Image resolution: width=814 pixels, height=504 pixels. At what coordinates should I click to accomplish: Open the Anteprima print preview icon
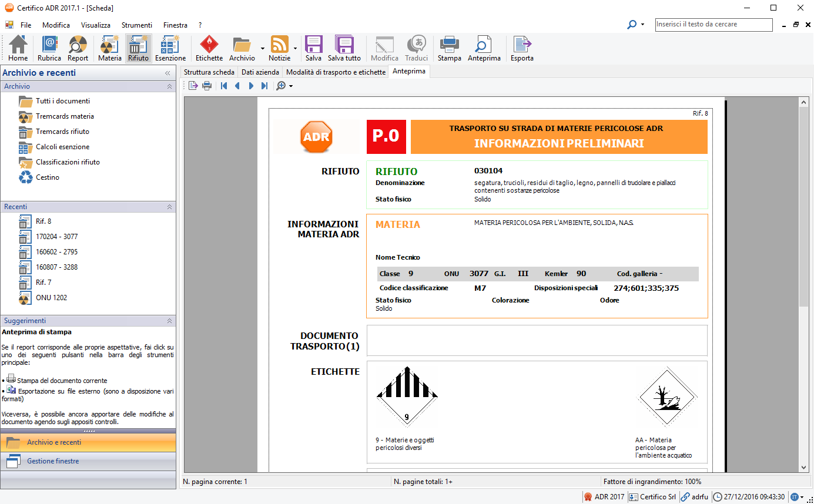point(484,48)
